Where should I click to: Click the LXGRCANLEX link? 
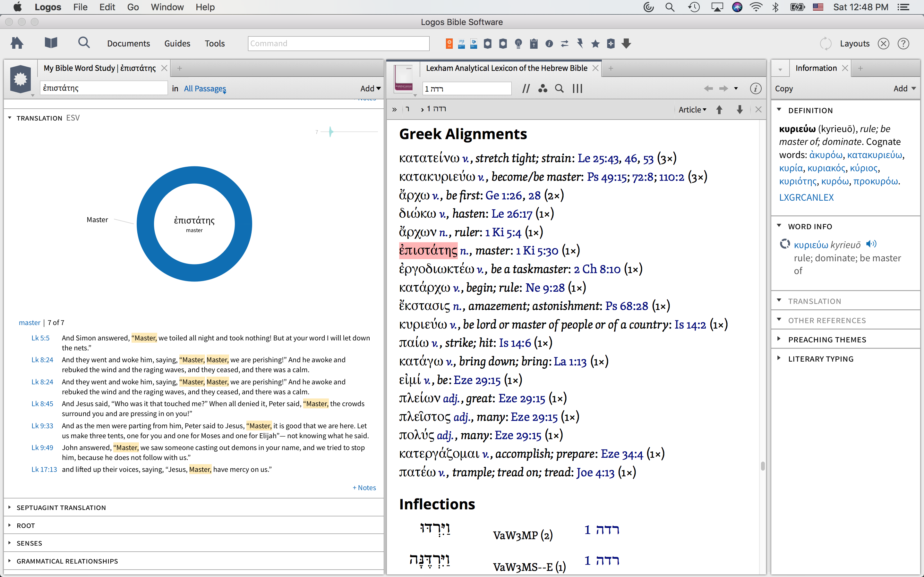point(806,197)
